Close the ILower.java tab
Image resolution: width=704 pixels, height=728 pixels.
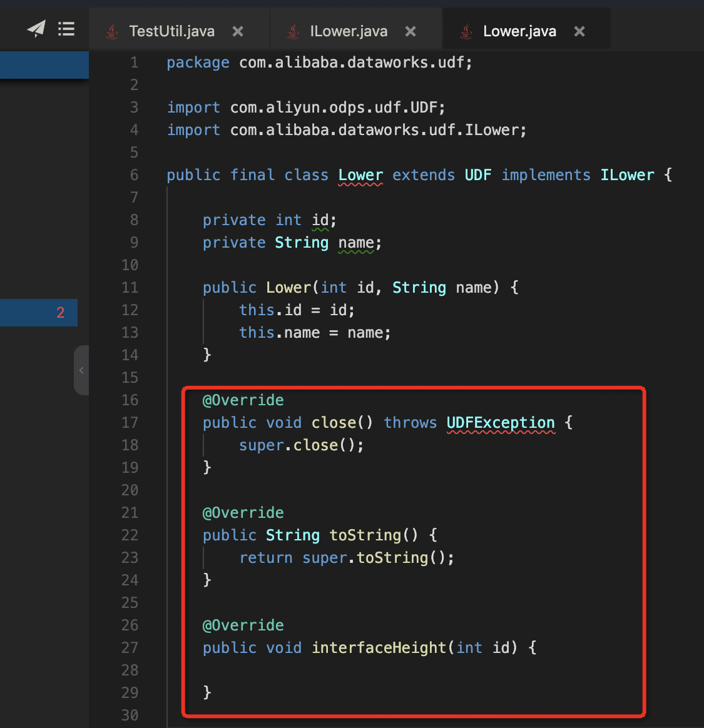411,31
